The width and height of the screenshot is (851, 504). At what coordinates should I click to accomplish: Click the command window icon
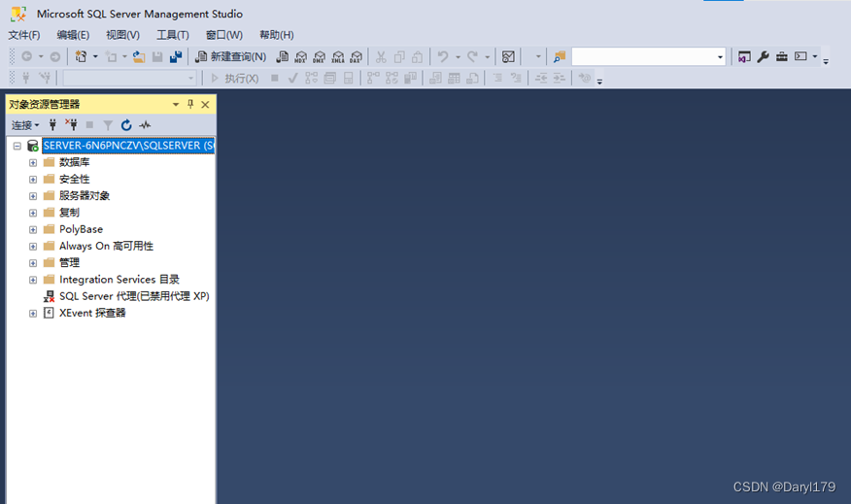tap(801, 56)
